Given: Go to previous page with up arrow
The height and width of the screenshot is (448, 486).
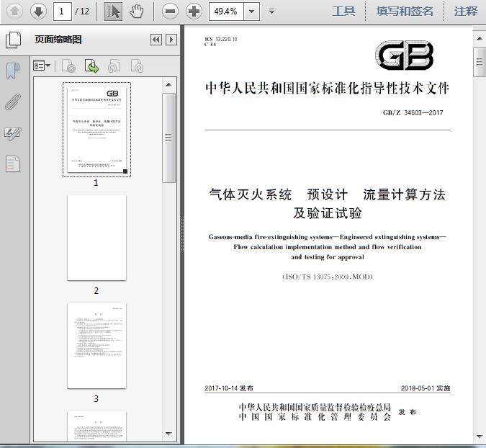Looking at the screenshot, I should pos(14,12).
